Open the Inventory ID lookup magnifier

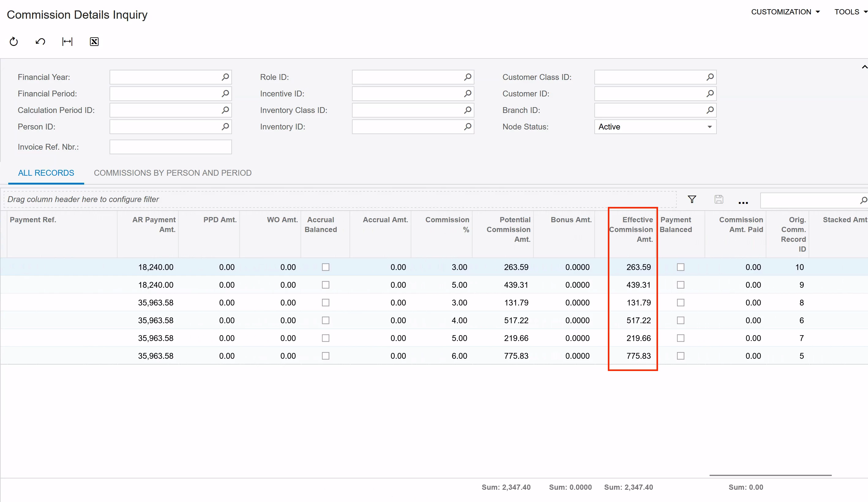click(467, 126)
